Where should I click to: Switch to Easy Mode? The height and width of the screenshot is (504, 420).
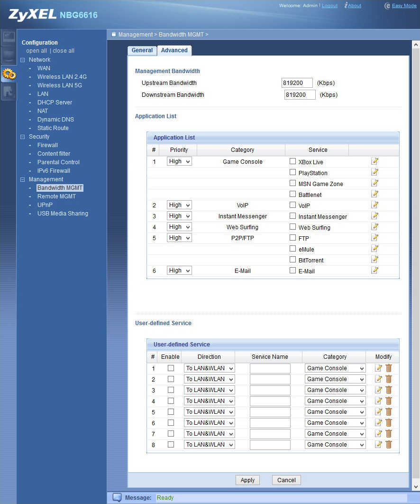tap(404, 6)
